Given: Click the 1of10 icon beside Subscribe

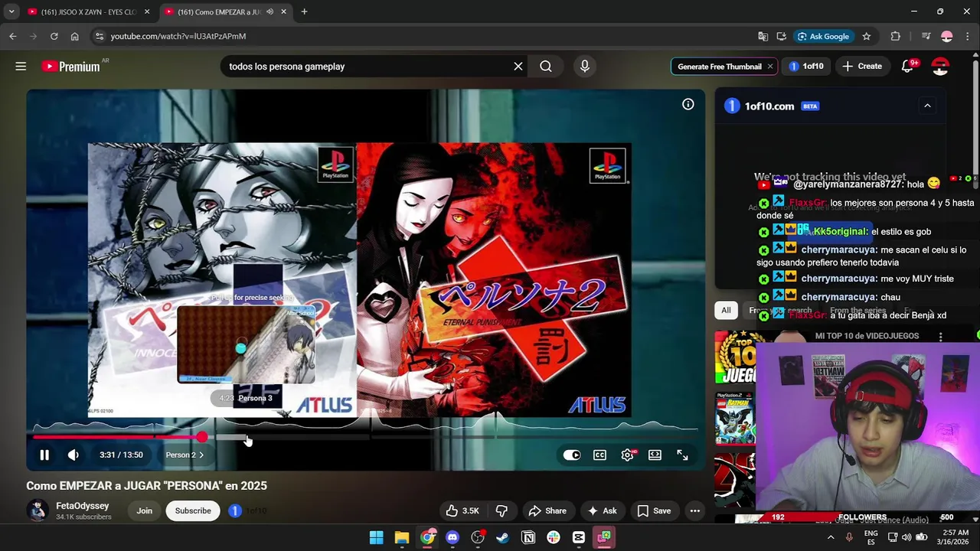Looking at the screenshot, I should point(235,510).
